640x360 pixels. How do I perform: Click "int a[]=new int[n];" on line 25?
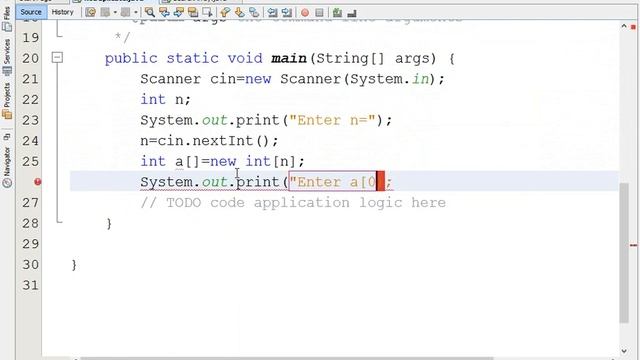pyautogui.click(x=222, y=162)
